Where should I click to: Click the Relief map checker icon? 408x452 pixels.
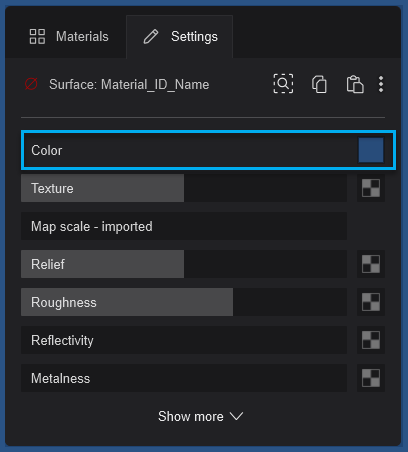371,264
